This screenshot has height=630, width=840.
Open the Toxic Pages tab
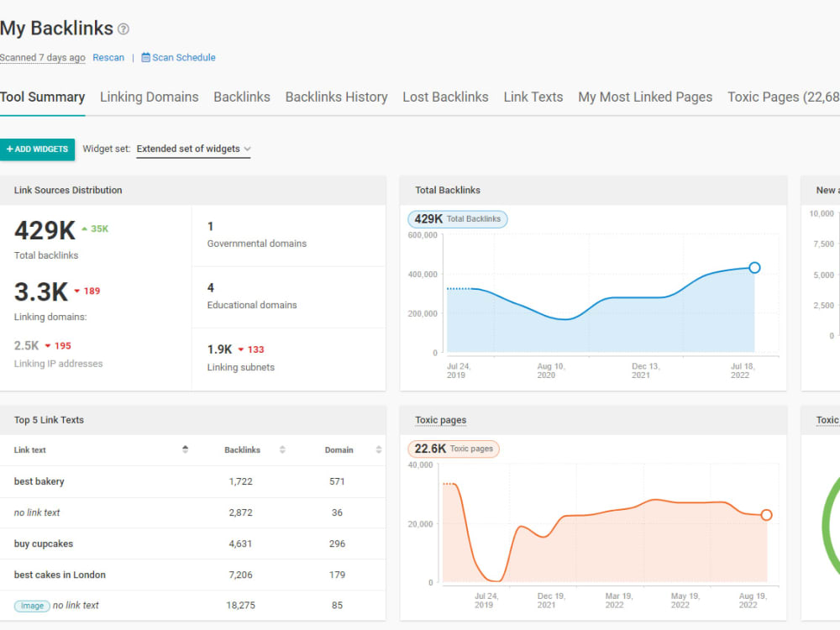point(783,97)
